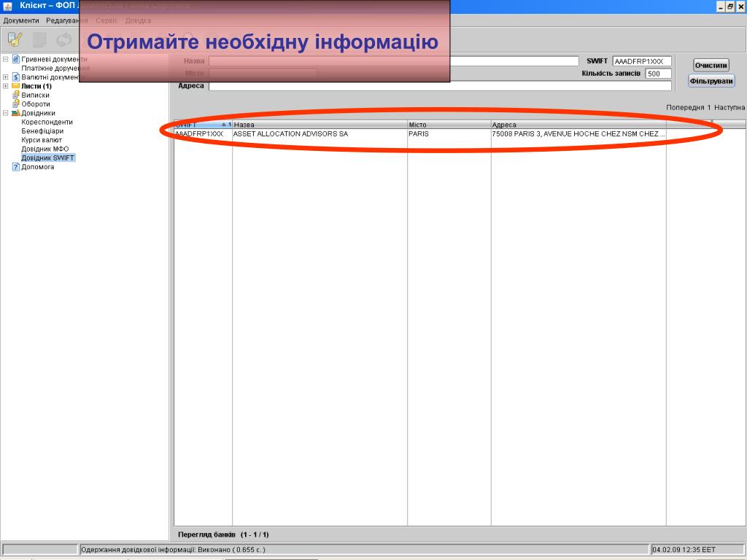Expand the Листи (1) tree node

[x=5, y=86]
